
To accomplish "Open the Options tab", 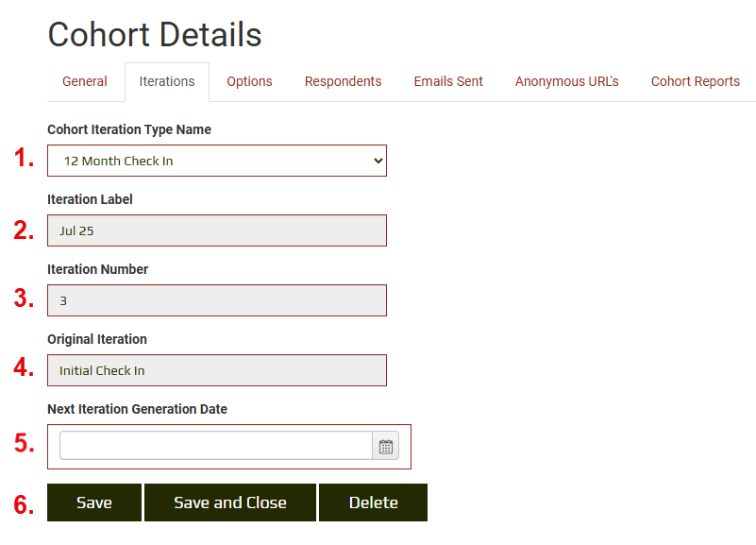I will point(249,82).
